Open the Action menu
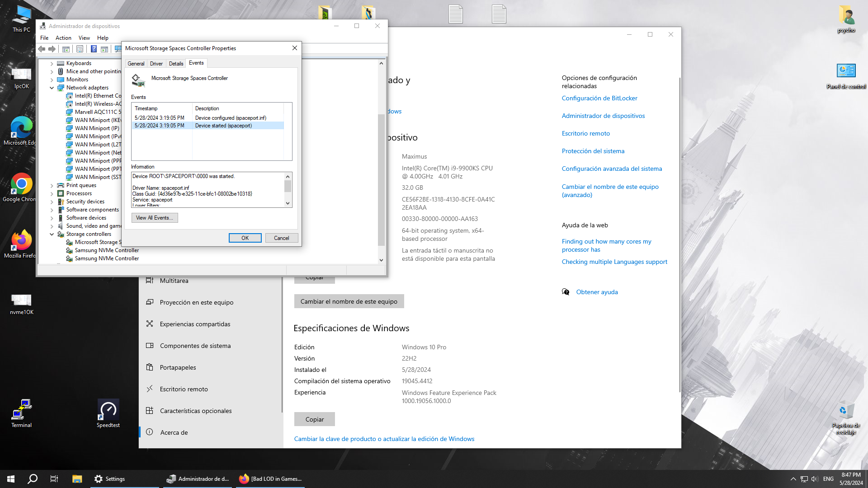 [x=63, y=38]
